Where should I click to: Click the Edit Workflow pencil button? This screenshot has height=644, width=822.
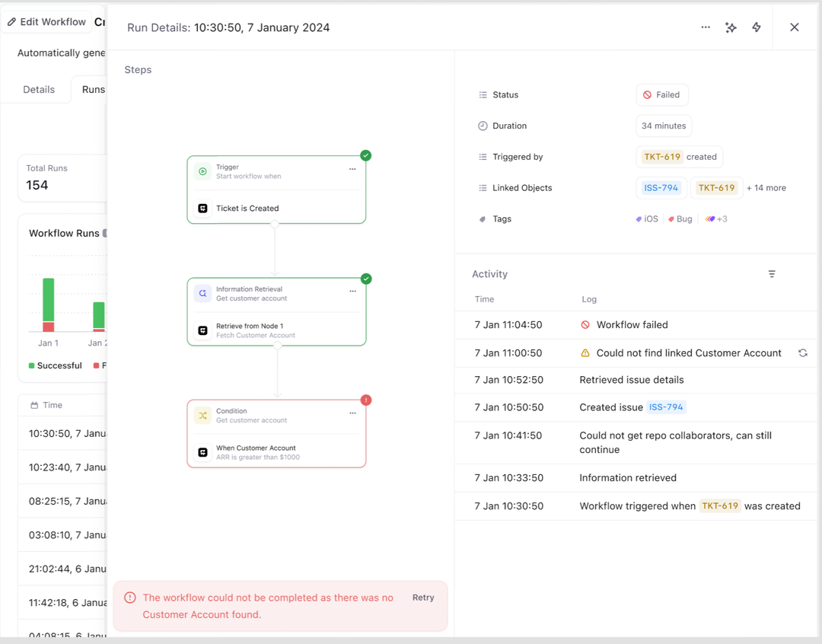46,22
